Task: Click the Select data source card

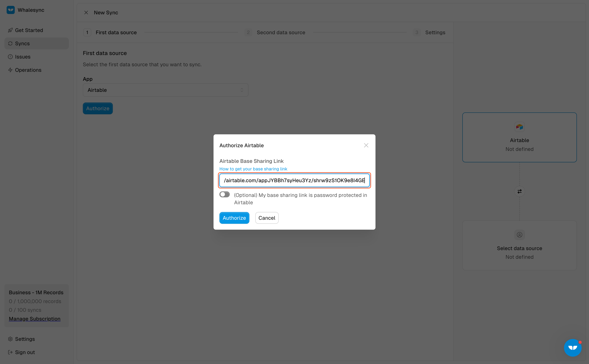Action: click(x=519, y=245)
